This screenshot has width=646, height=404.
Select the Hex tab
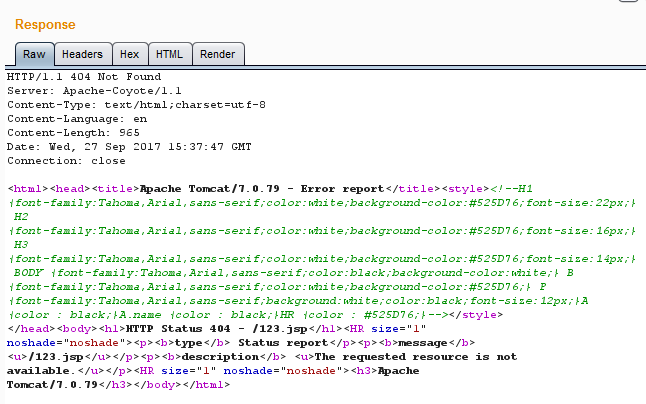point(129,55)
